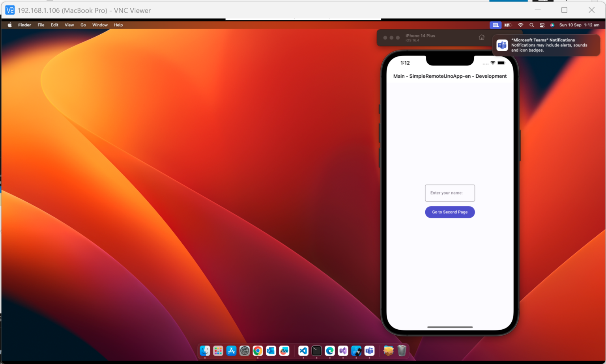Open Visual Studio for Mac in the Dock
606x364 pixels.
(x=343, y=351)
